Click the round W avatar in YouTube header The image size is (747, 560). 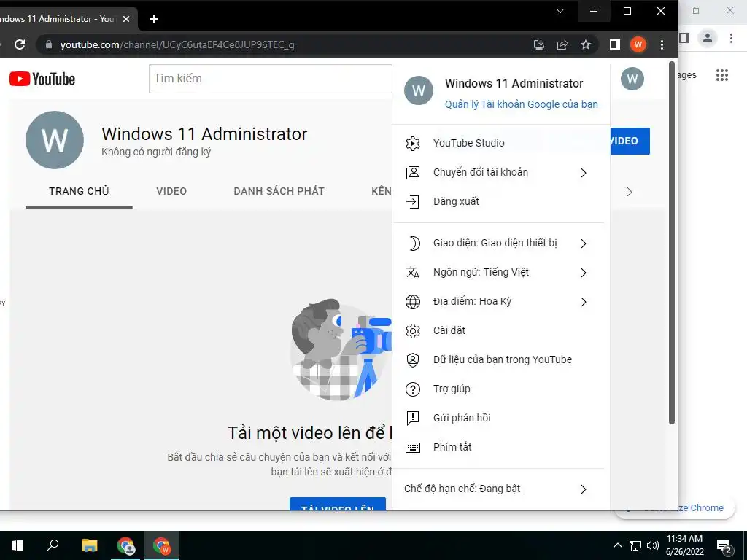632,79
